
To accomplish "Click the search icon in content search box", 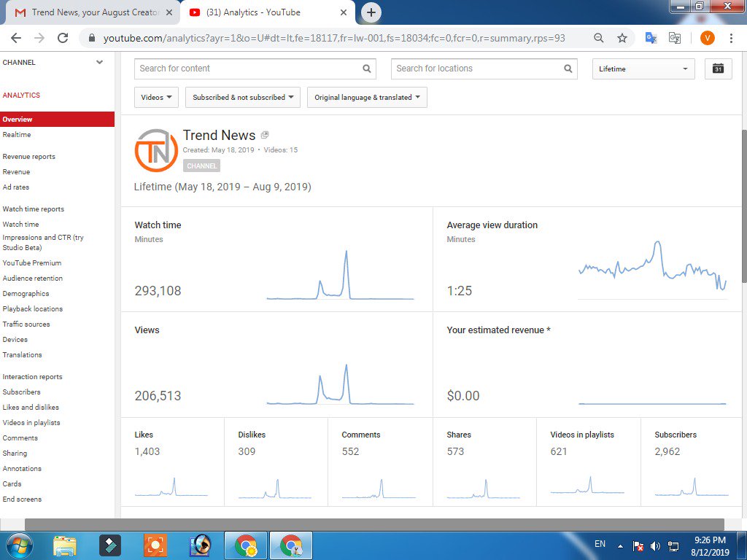I will click(x=366, y=69).
